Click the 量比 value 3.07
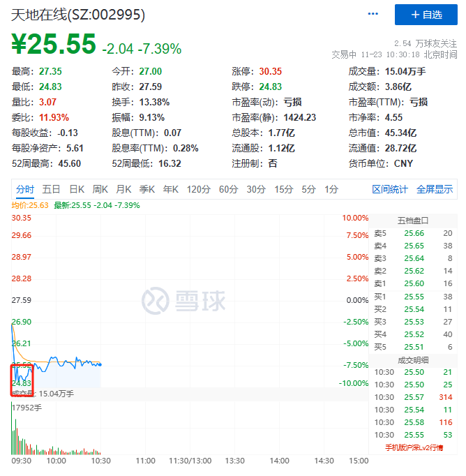Image resolution: width=466 pixels, height=476 pixels. 47,102
